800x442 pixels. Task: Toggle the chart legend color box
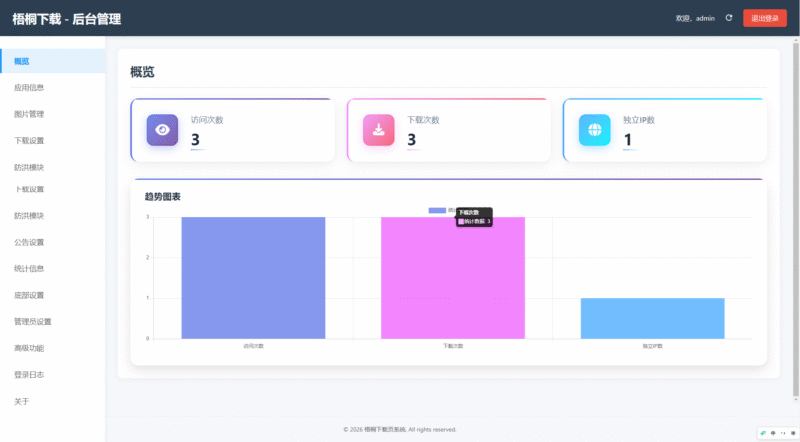coord(437,210)
